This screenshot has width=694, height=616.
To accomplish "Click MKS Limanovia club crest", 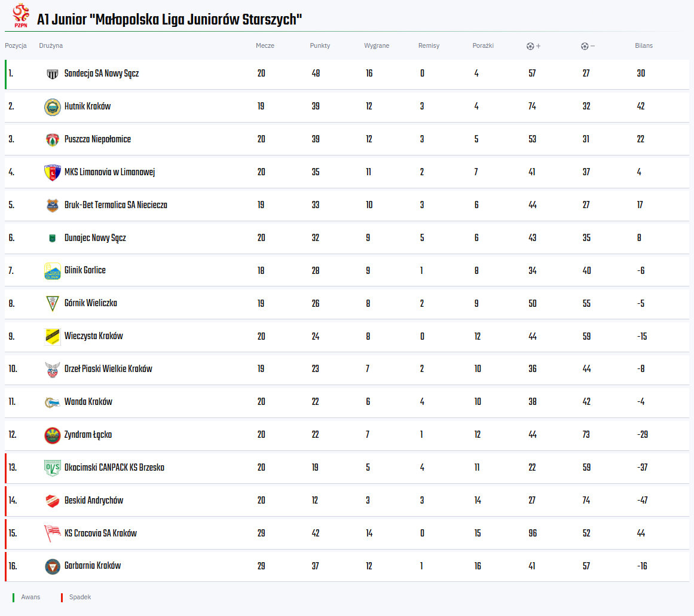I will pos(53,173).
